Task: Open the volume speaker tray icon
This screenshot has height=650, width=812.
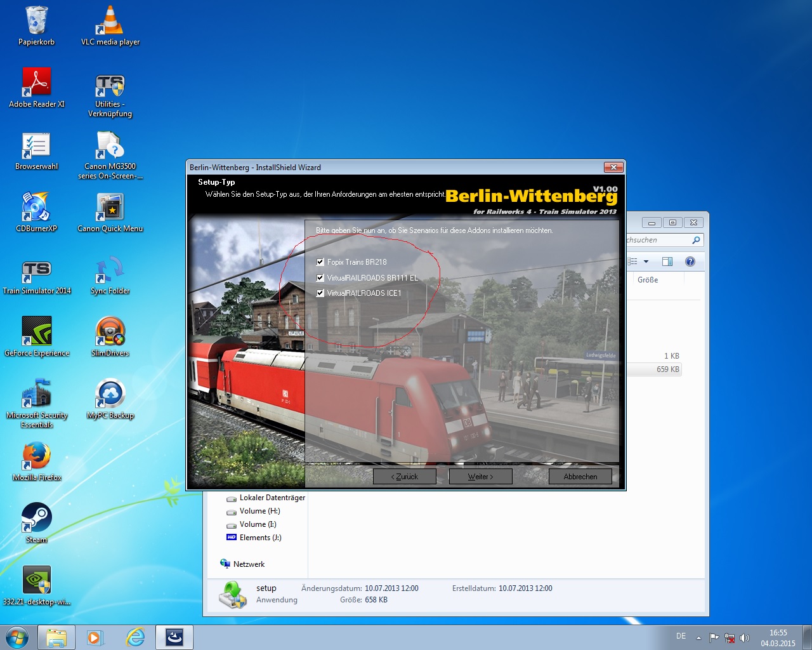Action: click(x=745, y=637)
